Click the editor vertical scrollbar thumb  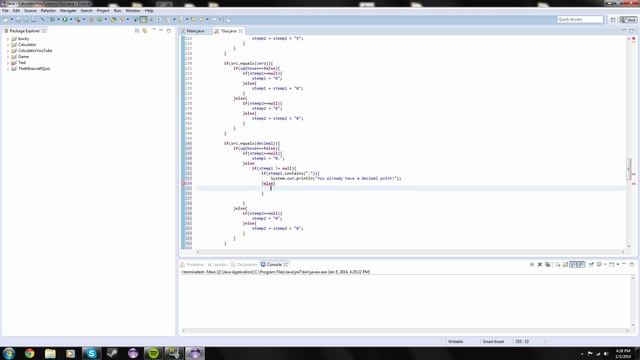(629, 169)
